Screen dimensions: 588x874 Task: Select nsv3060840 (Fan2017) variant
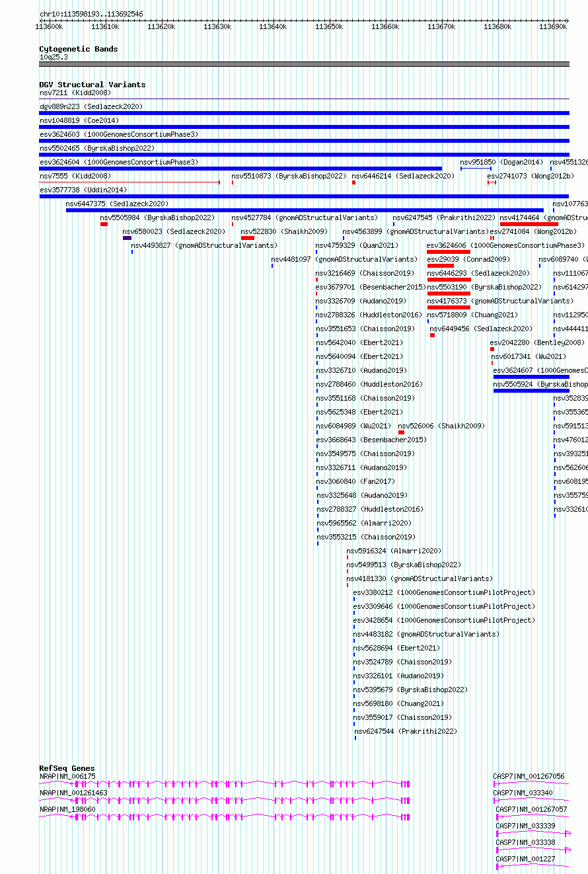pyautogui.click(x=355, y=481)
